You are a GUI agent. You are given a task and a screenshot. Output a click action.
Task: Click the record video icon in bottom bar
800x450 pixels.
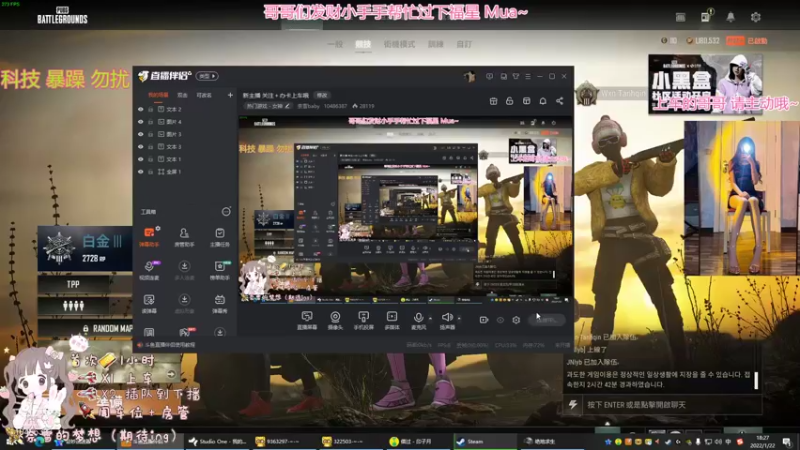click(484, 320)
